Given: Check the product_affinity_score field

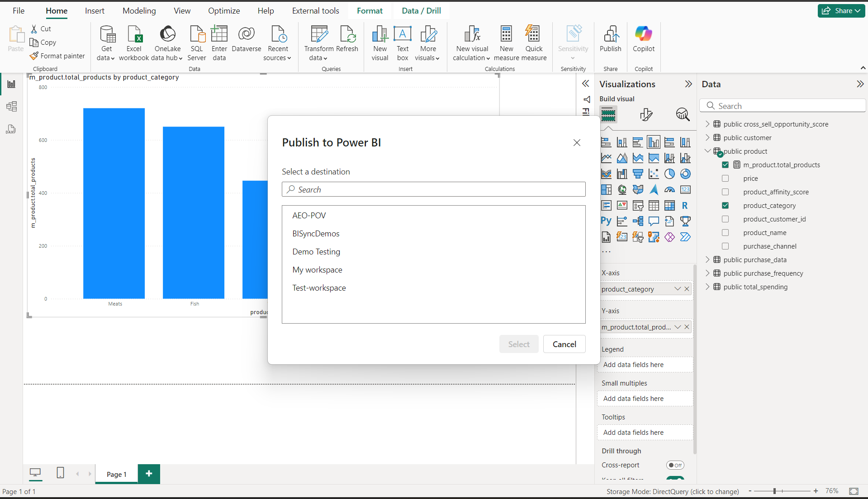Looking at the screenshot, I should tap(726, 192).
